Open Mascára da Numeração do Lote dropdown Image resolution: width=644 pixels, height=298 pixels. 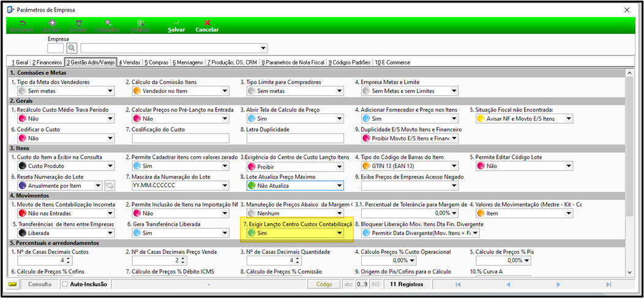coord(225,186)
